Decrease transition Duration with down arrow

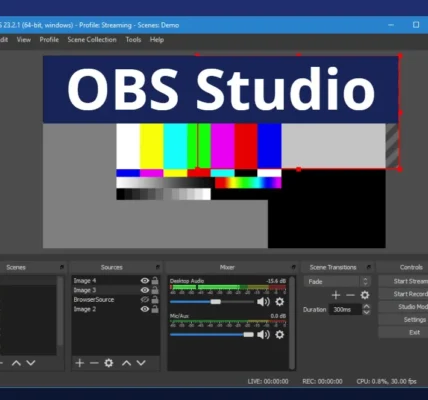coord(366,312)
